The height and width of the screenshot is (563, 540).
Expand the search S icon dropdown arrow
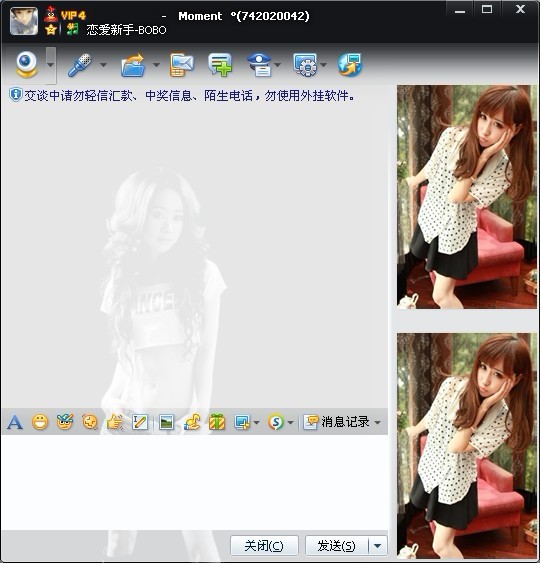click(290, 423)
